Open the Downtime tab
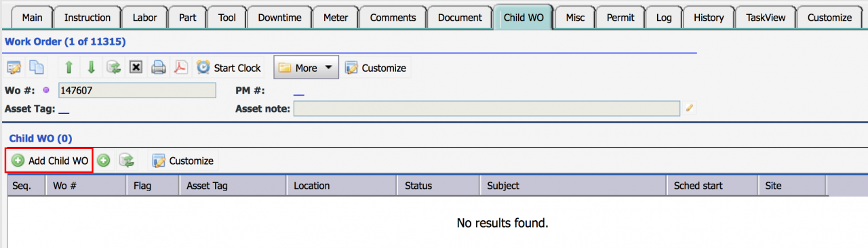Viewport: 868px width, 248px height. tap(281, 18)
